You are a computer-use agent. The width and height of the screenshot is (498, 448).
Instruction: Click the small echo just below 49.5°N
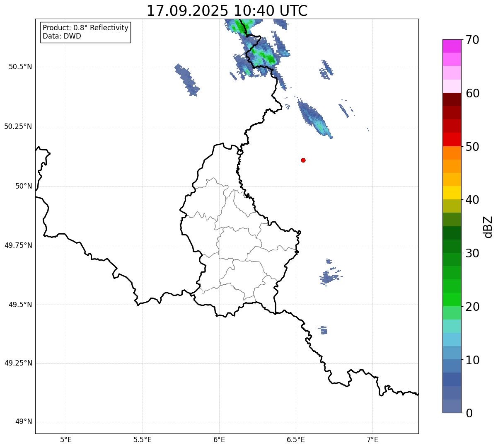tap(324, 330)
